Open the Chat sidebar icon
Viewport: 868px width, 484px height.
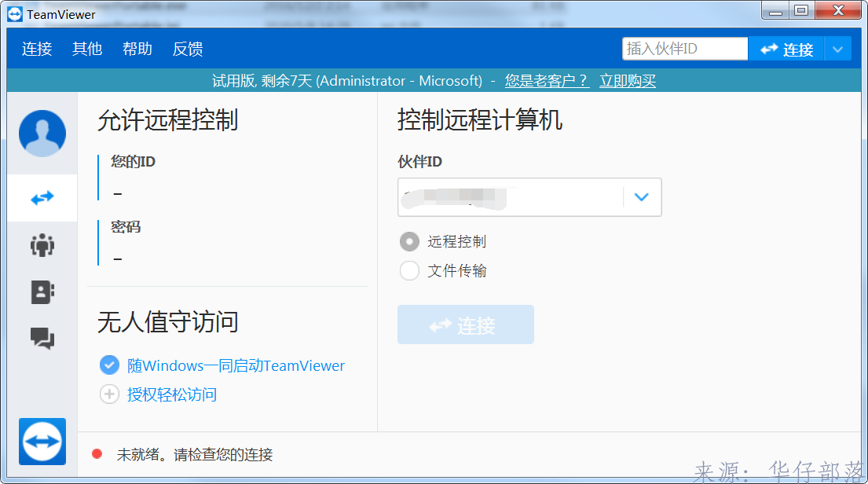pyautogui.click(x=42, y=338)
